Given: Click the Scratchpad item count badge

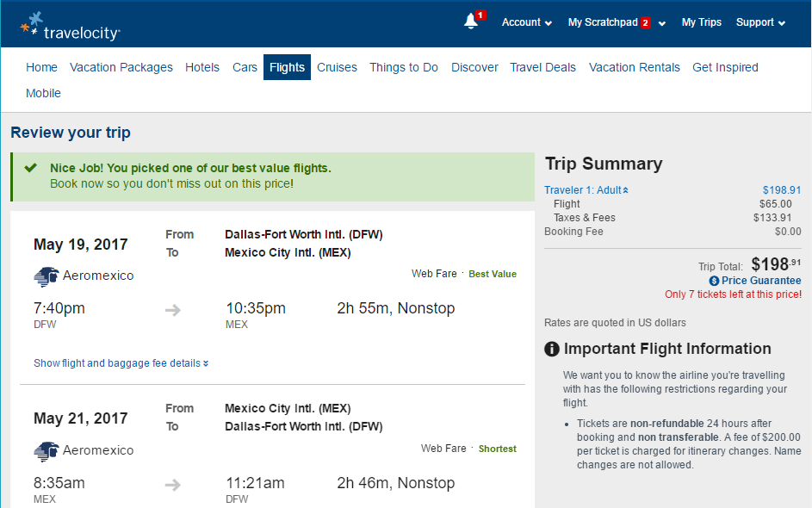Looking at the screenshot, I should [x=645, y=22].
